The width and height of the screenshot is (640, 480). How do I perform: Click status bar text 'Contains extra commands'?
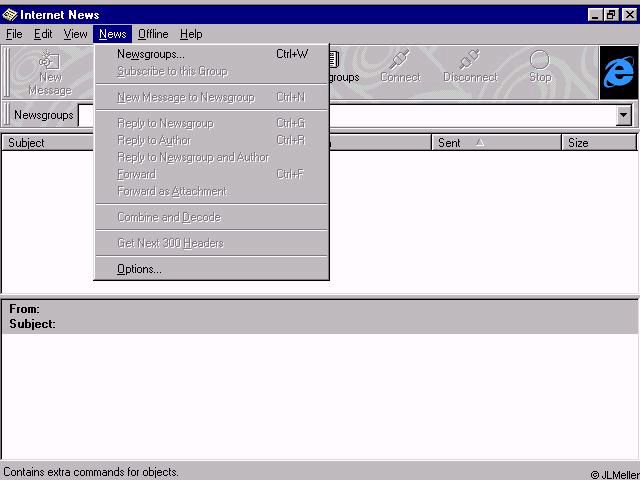tap(91, 472)
